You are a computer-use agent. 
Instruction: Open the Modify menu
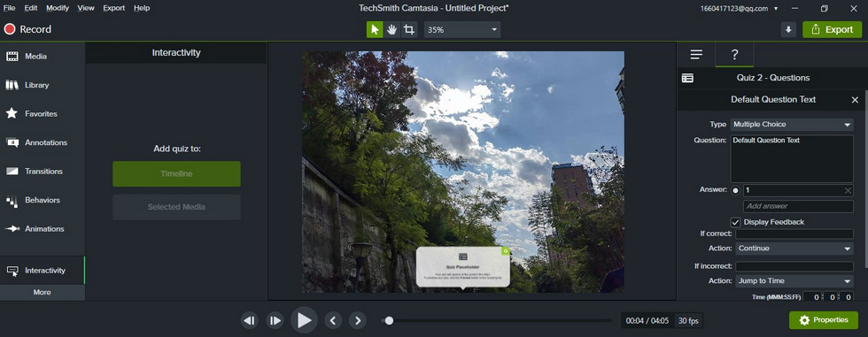tap(58, 8)
